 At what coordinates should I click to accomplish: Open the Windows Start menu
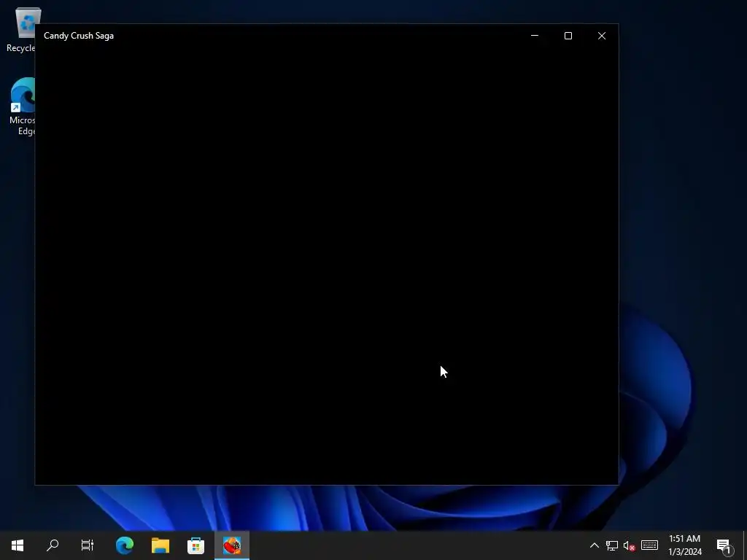[x=18, y=545]
